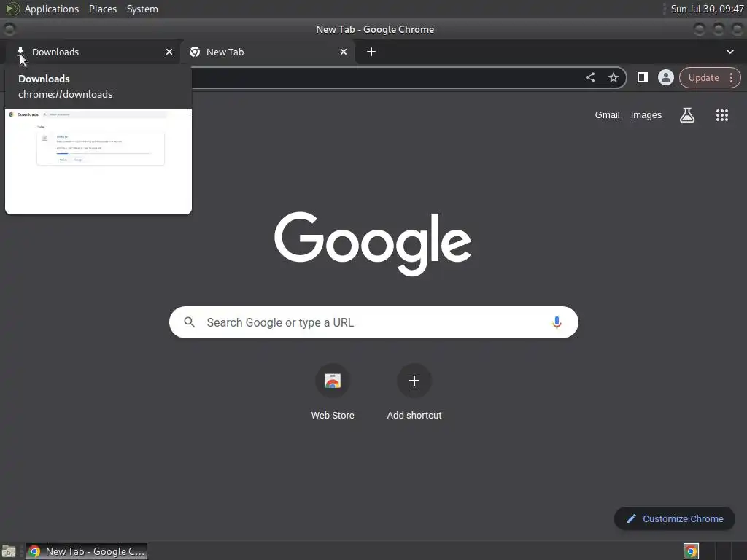Click the New Tab - Google Chrome taskbar entry
The image size is (747, 560).
point(86,551)
